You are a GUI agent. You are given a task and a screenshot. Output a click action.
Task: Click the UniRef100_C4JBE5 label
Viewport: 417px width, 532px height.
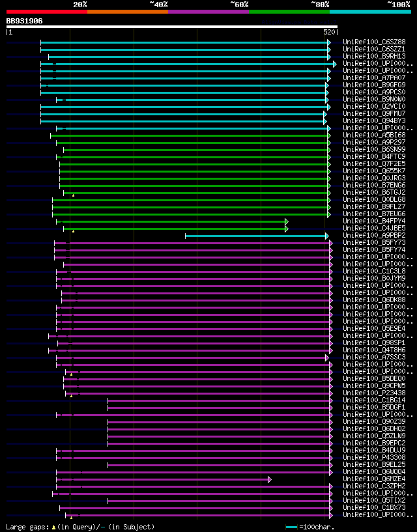(x=374, y=228)
